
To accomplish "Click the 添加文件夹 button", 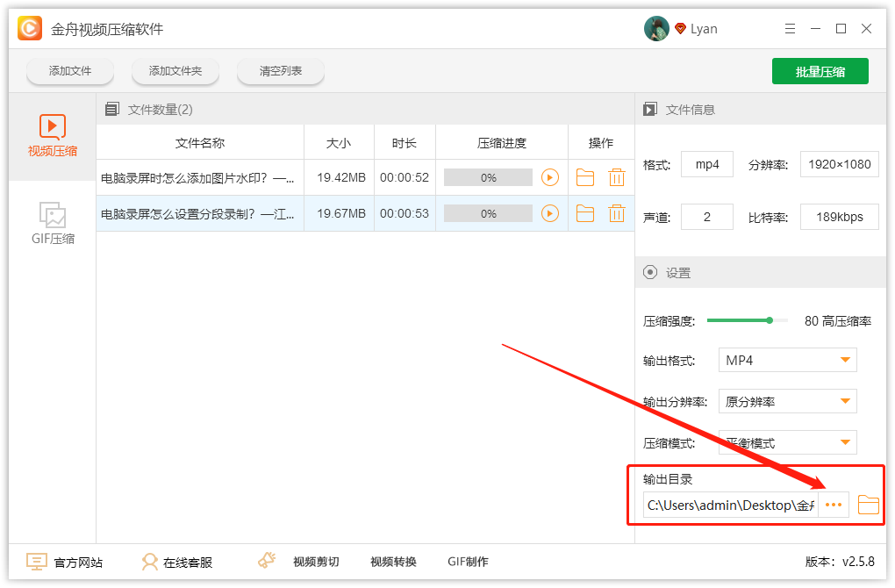I will click(175, 71).
